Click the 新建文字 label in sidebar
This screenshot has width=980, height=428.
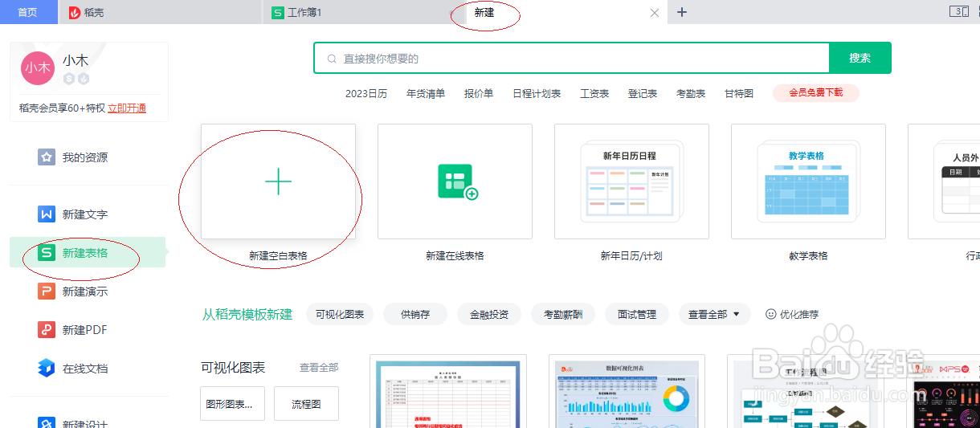pos(85,214)
